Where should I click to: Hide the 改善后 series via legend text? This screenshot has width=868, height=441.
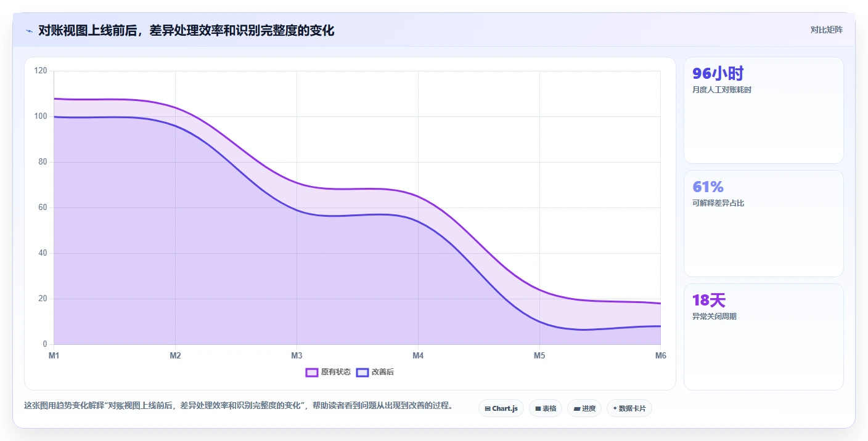click(383, 372)
